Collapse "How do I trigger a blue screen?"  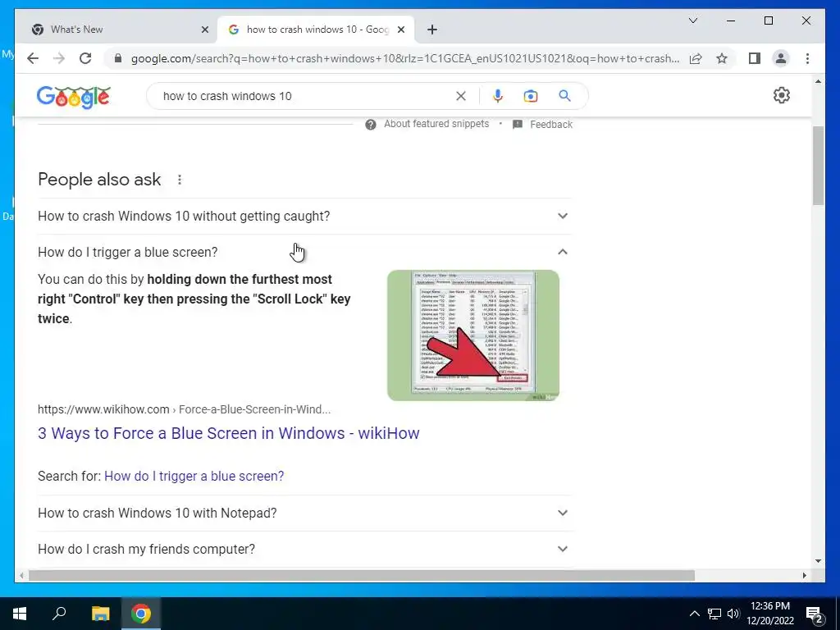coord(304,252)
